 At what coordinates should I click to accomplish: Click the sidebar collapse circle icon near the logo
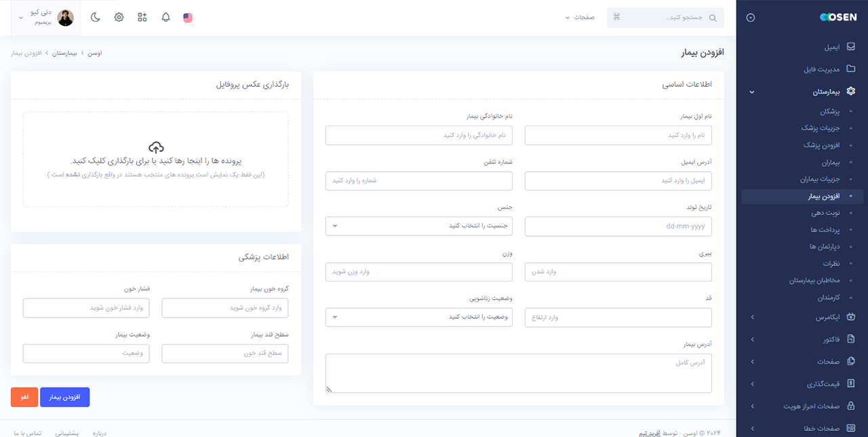(750, 18)
